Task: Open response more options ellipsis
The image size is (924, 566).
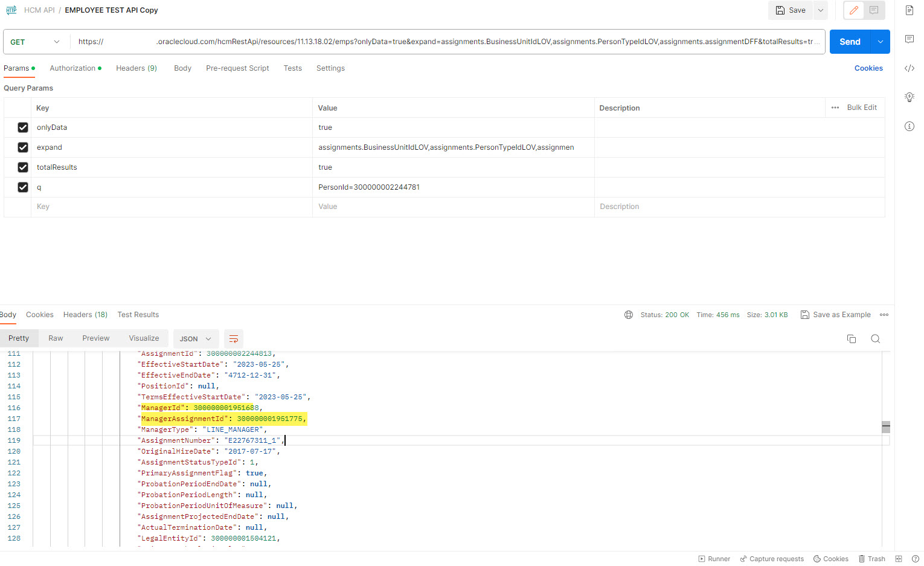Action: pyautogui.click(x=884, y=315)
